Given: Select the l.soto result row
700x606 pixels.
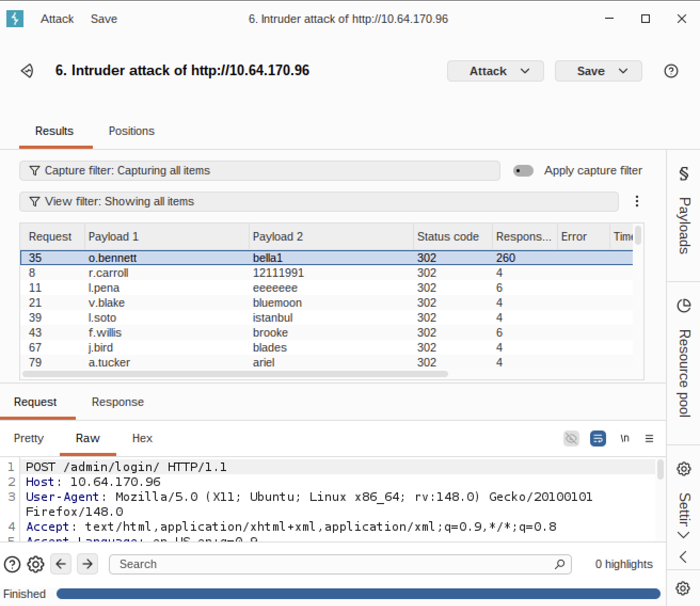Looking at the screenshot, I should coord(327,317).
